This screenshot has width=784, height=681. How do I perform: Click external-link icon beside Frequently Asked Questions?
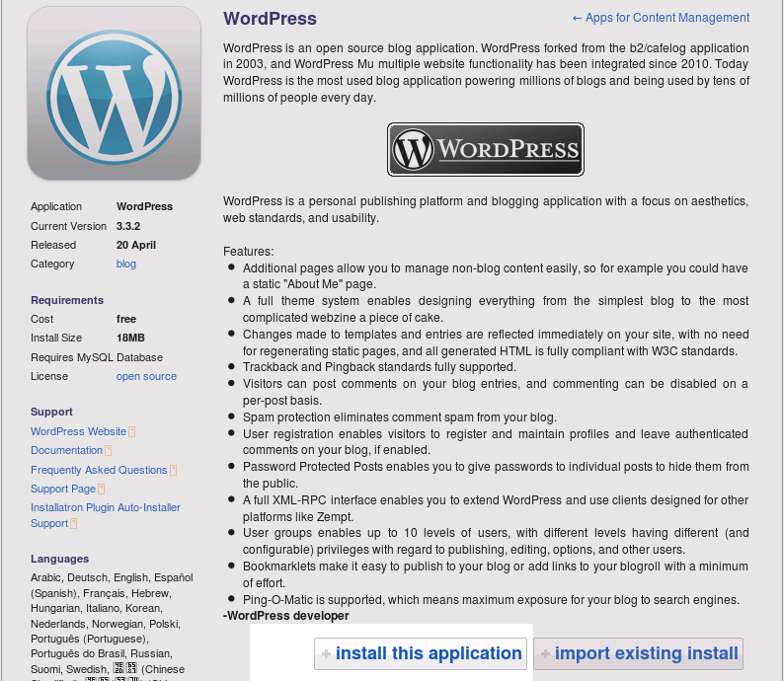click(174, 471)
